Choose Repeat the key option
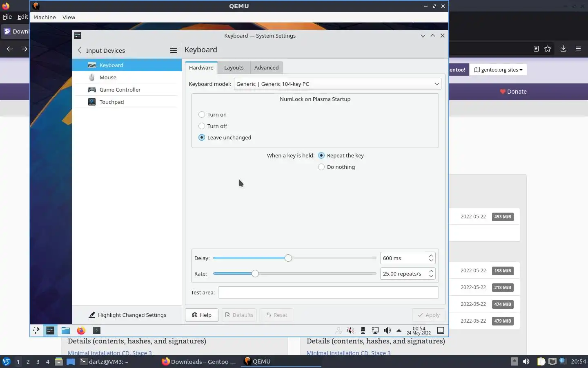 click(321, 155)
